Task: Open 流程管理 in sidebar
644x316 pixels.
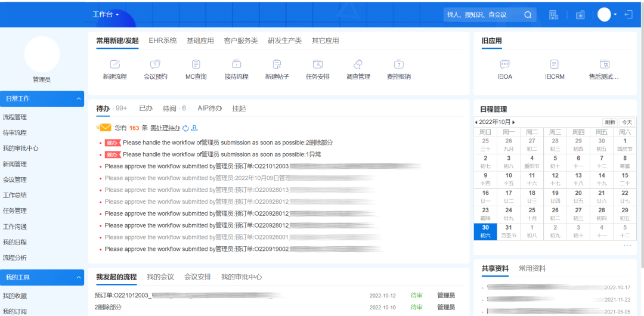Action: (15, 117)
